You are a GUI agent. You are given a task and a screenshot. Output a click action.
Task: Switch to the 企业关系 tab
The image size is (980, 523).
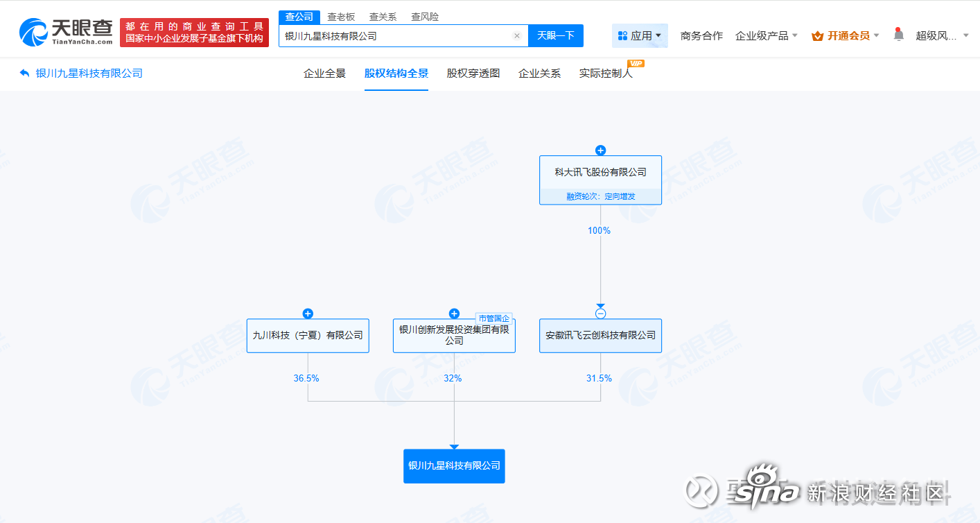point(539,73)
